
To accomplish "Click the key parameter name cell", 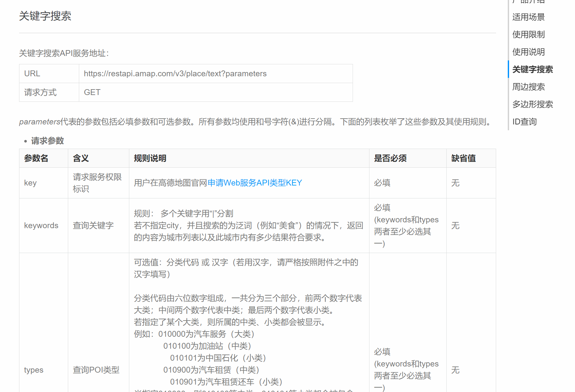I will click(44, 183).
